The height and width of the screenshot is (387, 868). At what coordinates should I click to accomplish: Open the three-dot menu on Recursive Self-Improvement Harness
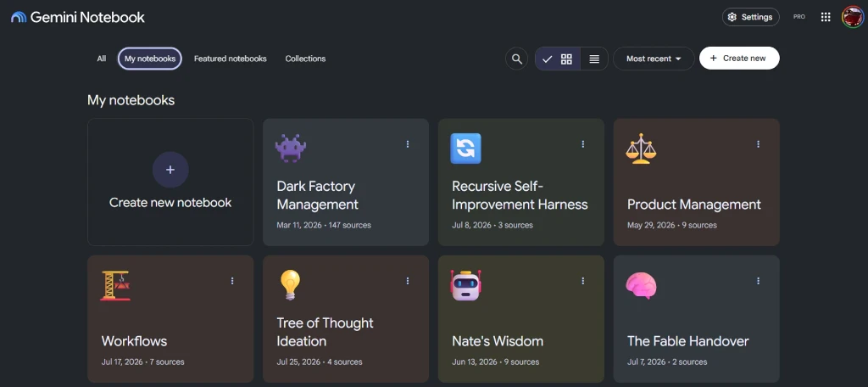coord(583,144)
